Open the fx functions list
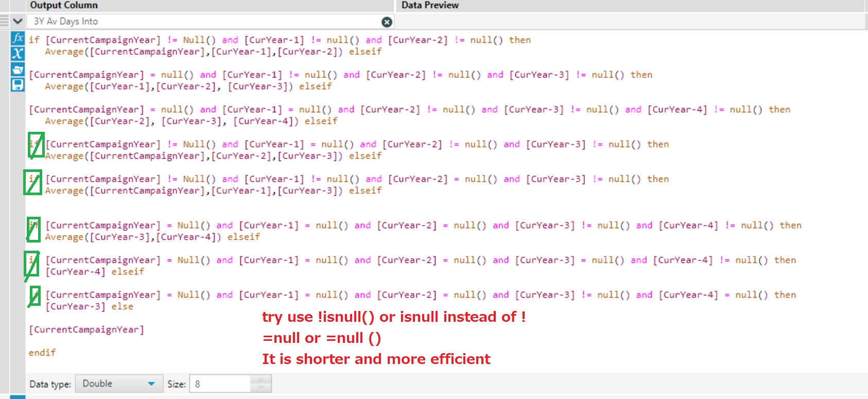 pyautogui.click(x=18, y=38)
